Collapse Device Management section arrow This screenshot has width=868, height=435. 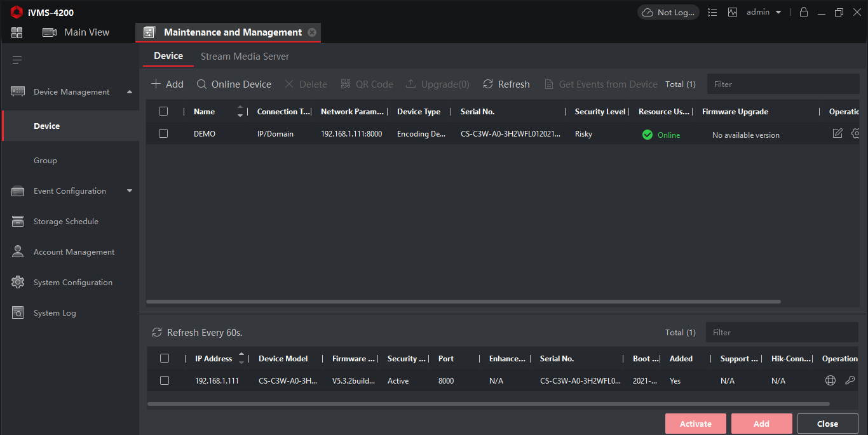point(130,92)
